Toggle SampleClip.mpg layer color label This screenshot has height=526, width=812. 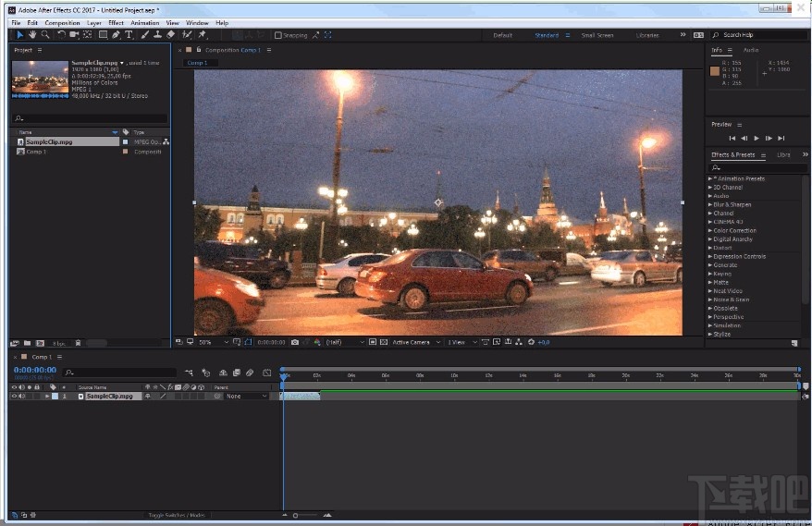point(55,396)
